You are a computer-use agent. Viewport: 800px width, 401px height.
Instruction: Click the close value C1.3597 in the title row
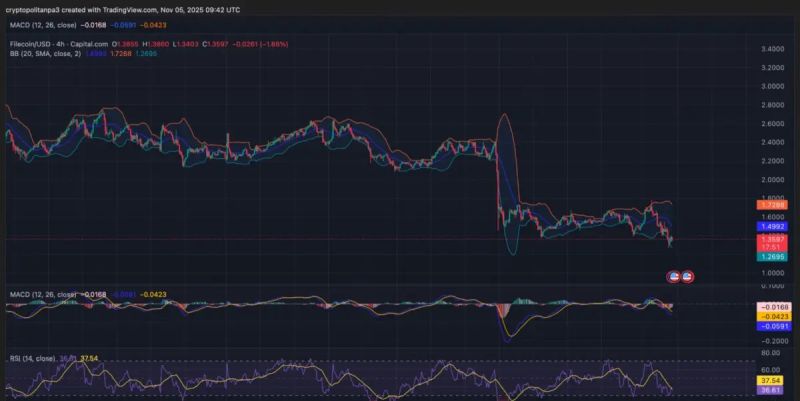pos(215,44)
